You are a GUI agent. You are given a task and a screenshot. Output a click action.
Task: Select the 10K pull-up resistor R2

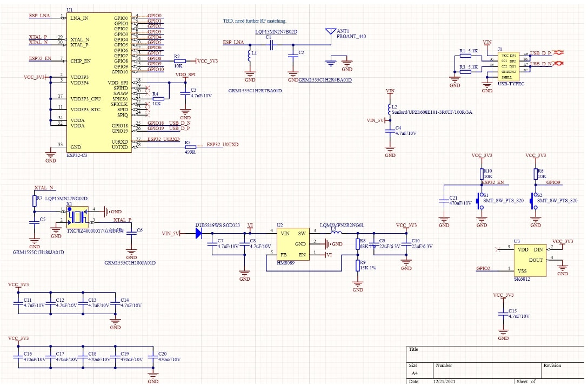179,61
